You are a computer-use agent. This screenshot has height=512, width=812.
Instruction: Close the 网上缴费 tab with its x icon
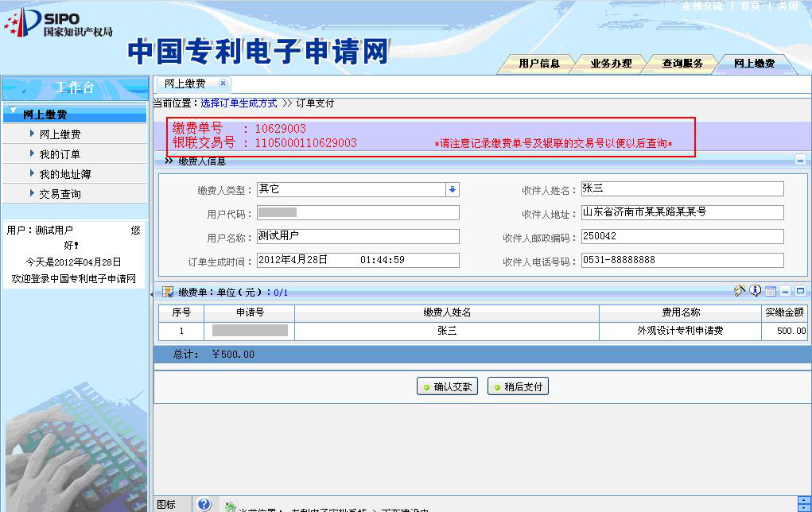223,83
